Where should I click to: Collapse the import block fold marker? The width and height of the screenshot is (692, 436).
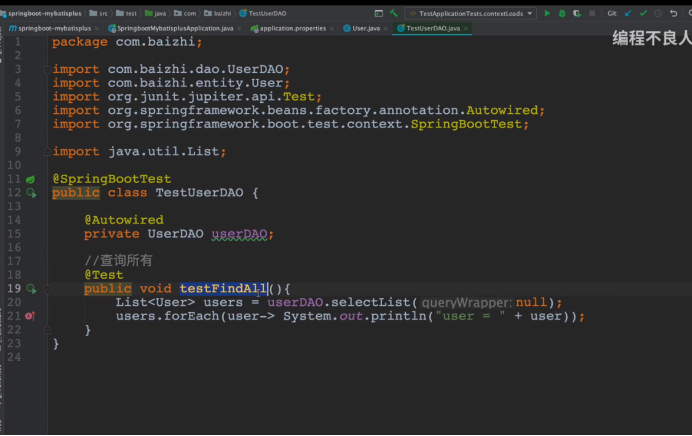(x=46, y=69)
